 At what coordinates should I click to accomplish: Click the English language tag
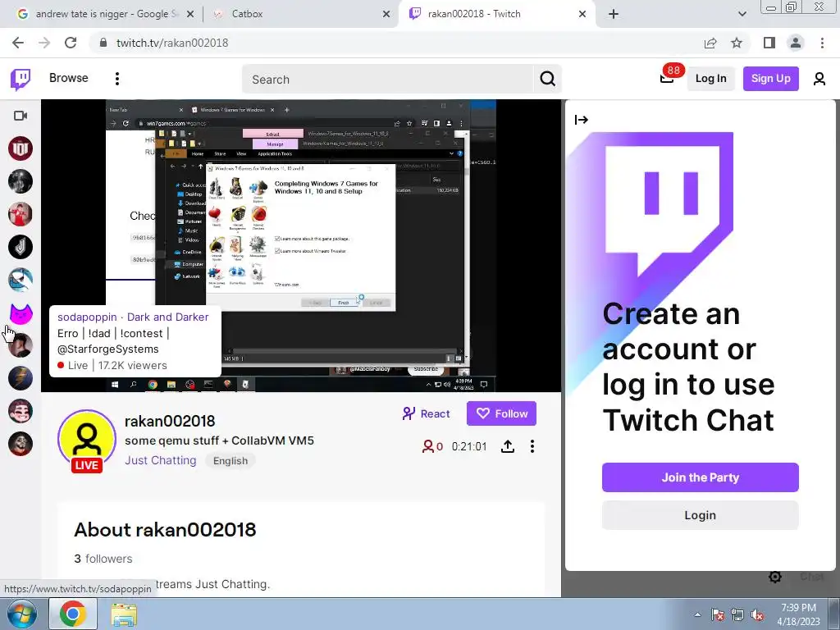231,461
